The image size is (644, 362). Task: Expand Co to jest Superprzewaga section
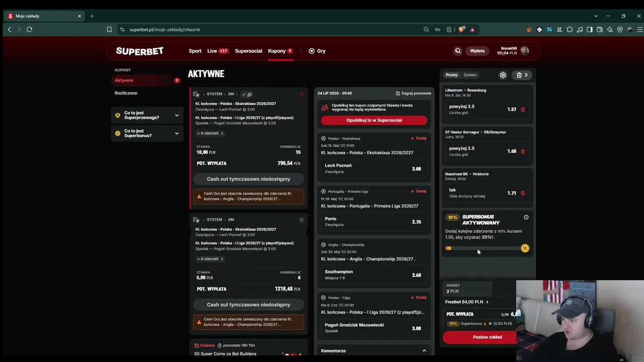[x=147, y=115]
